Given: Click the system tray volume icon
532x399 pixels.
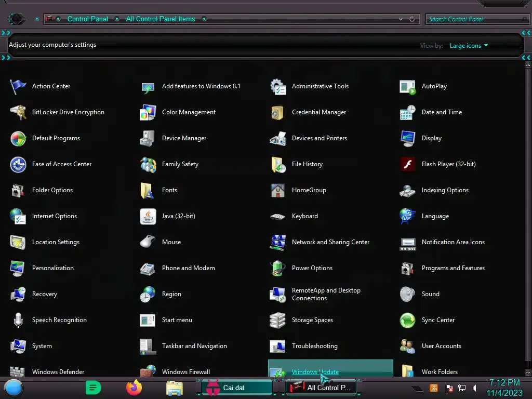Looking at the screenshot, I should tap(474, 388).
